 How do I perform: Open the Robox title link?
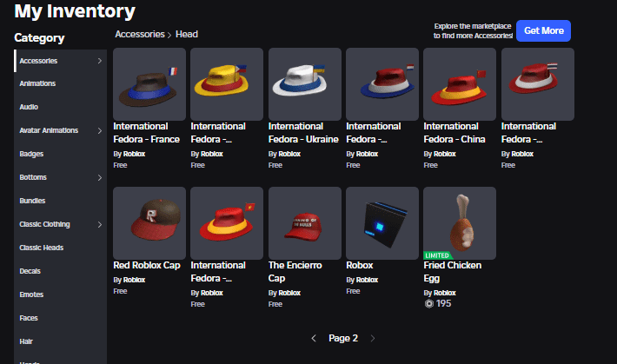coord(359,265)
